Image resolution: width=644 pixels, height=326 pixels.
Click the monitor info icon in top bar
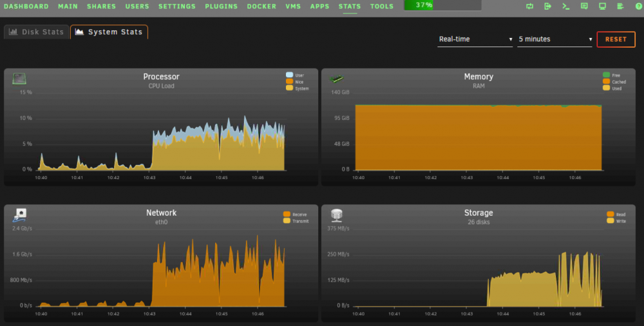(603, 6)
